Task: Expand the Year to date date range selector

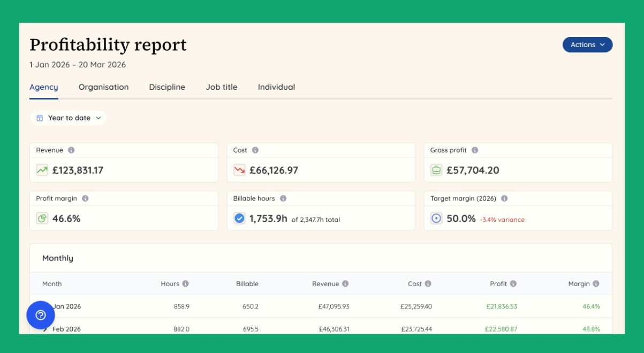Action: tap(69, 118)
